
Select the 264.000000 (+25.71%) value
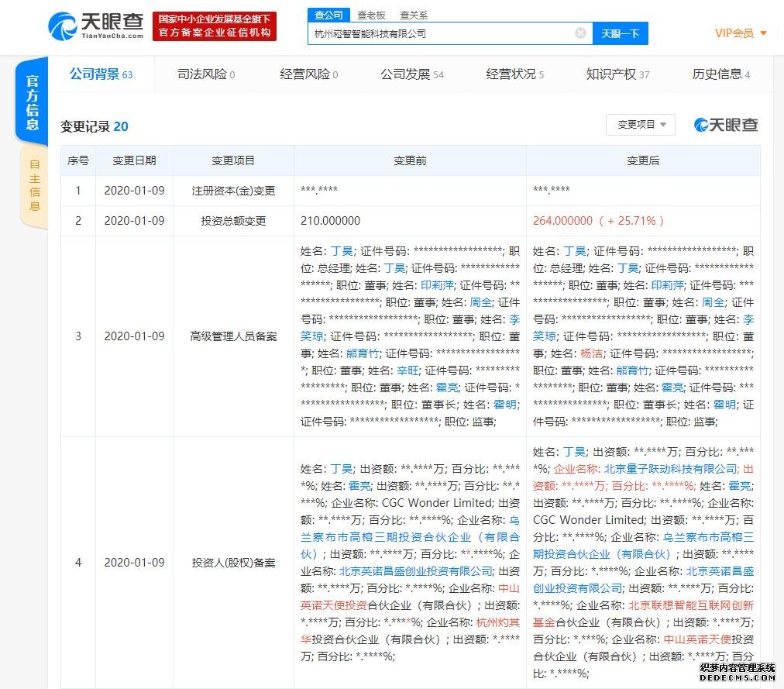(598, 221)
